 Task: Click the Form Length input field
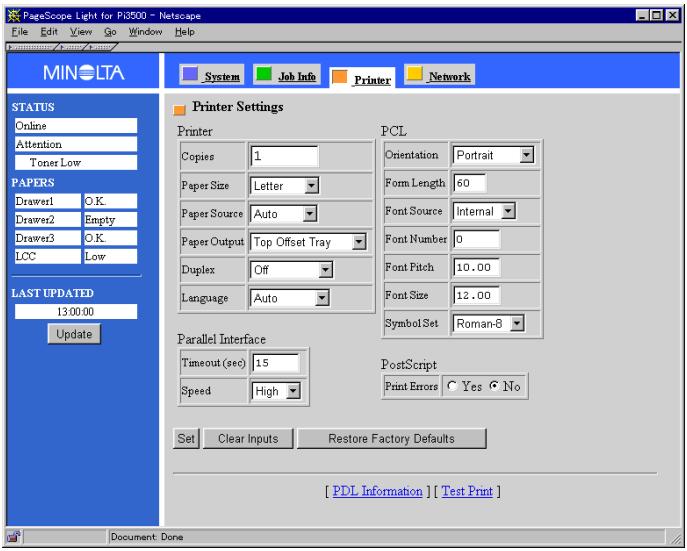pos(470,183)
